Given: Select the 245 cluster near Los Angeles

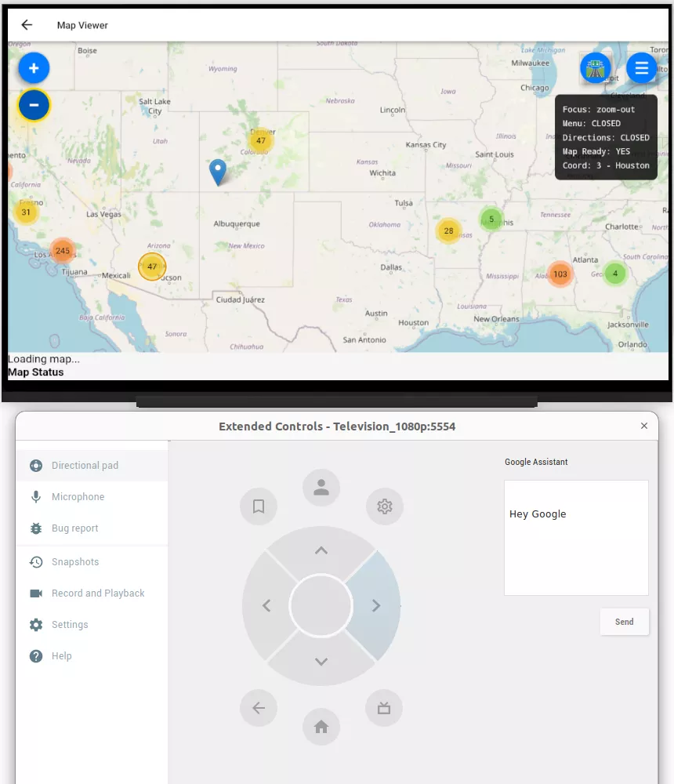Looking at the screenshot, I should click(x=63, y=251).
